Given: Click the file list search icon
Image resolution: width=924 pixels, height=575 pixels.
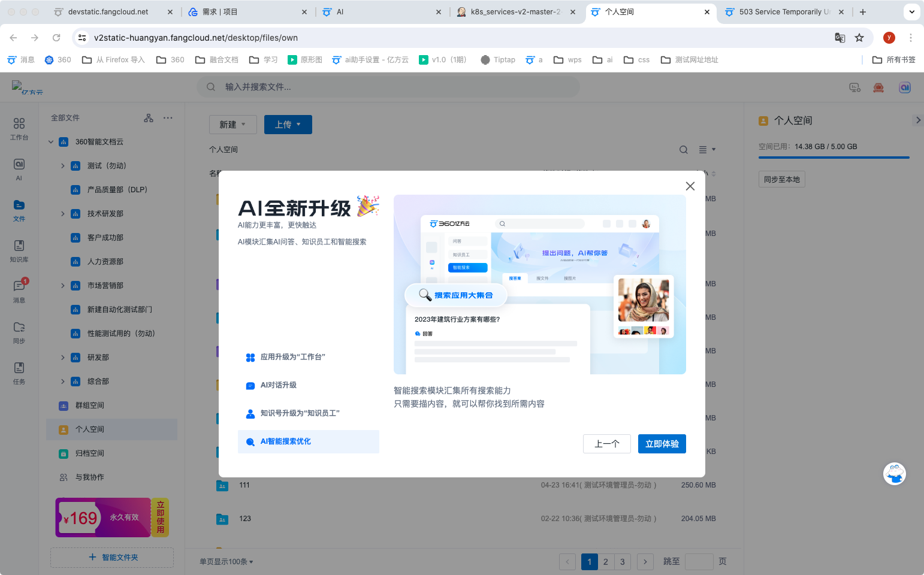Looking at the screenshot, I should [684, 150].
